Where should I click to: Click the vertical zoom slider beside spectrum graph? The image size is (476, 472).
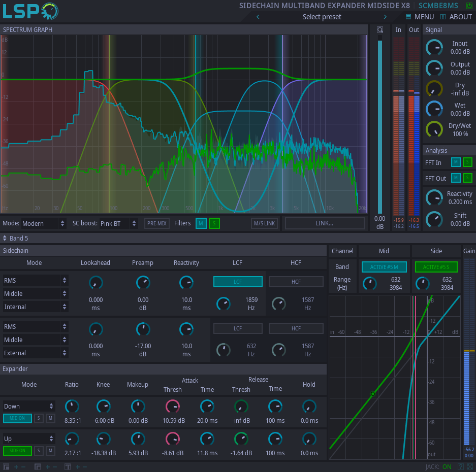379,127
